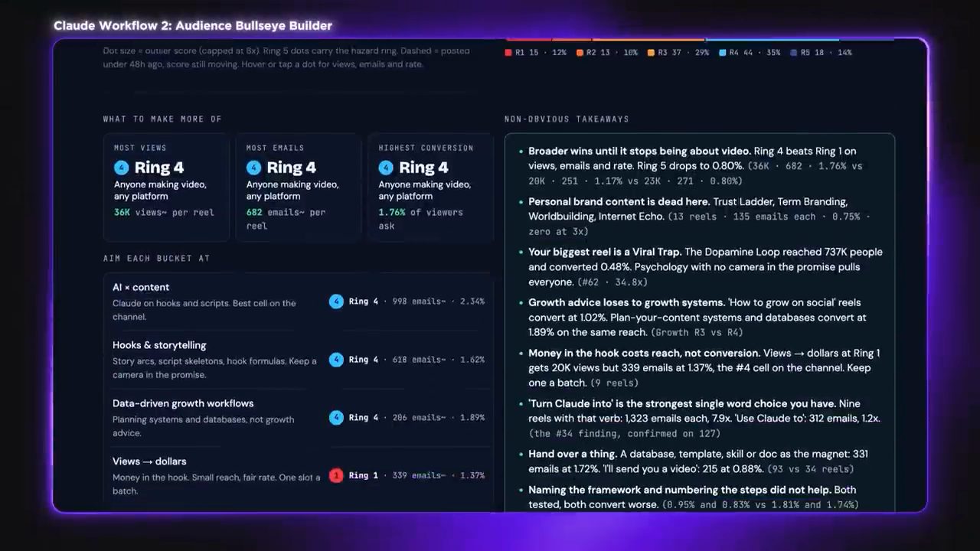Click the '339 emails~ · 1.37%' value
Screen dimensions: 980x551
pos(438,476)
